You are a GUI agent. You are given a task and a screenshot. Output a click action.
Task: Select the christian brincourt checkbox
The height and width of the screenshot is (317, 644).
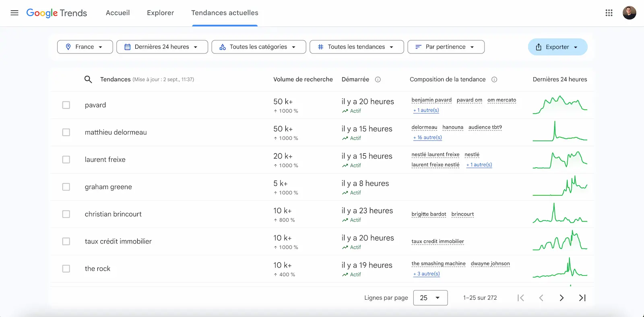tap(66, 214)
